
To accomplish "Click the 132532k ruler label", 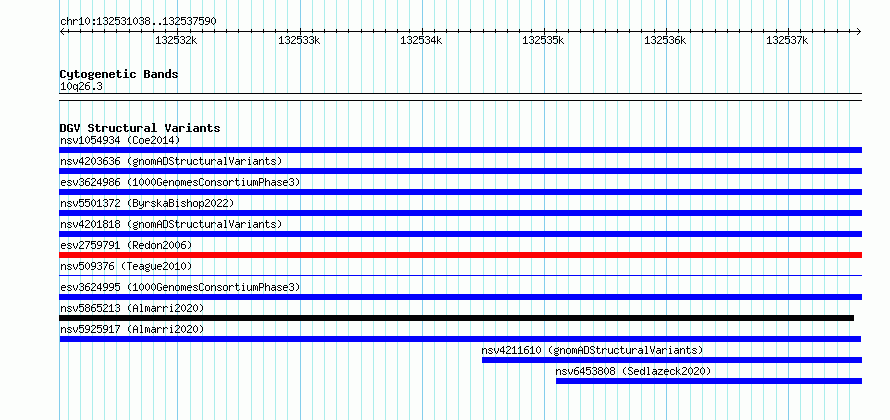I will (177, 40).
